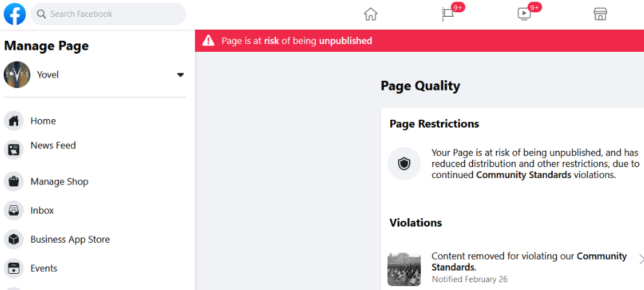Screen dimensions: 644x290
Task: Click the Business App Store cube icon
Action: tap(14, 239)
